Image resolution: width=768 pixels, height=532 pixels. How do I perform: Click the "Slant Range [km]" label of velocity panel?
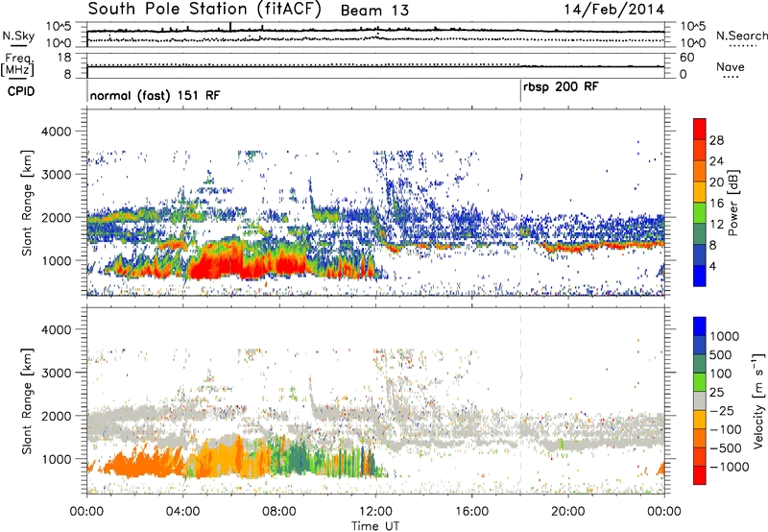[27, 401]
